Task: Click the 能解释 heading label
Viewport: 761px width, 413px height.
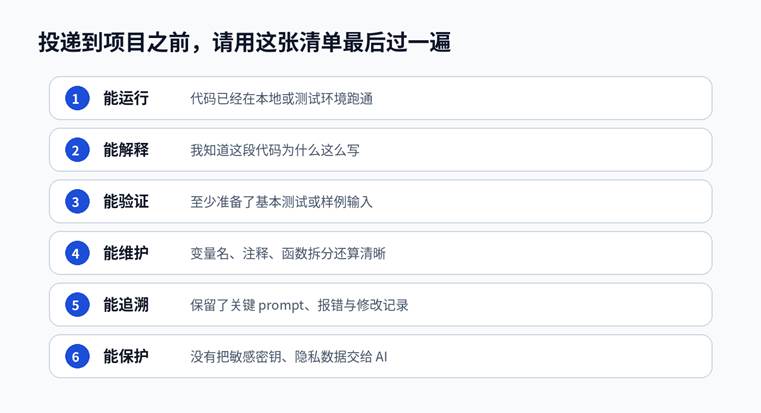Action: [x=126, y=150]
